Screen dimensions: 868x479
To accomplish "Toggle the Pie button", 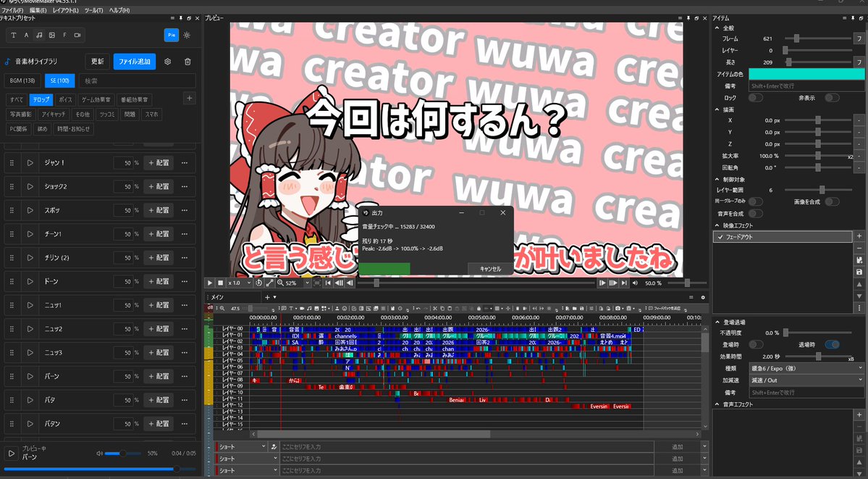I will click(172, 35).
